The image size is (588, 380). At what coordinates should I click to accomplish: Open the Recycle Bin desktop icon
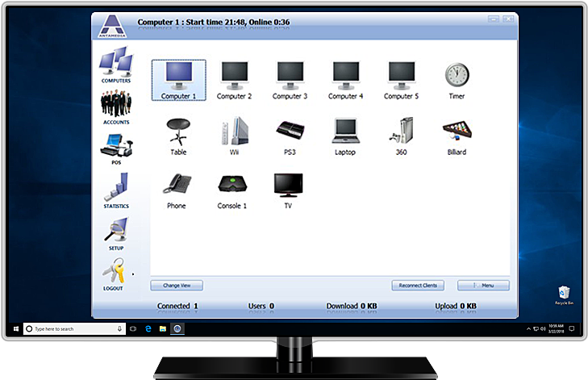click(x=564, y=295)
